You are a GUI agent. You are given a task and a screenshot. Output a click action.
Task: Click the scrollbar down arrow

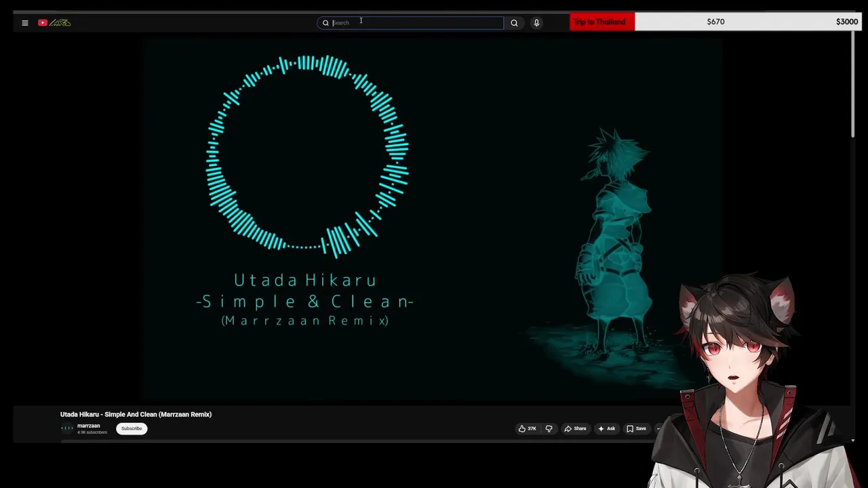coord(853,440)
